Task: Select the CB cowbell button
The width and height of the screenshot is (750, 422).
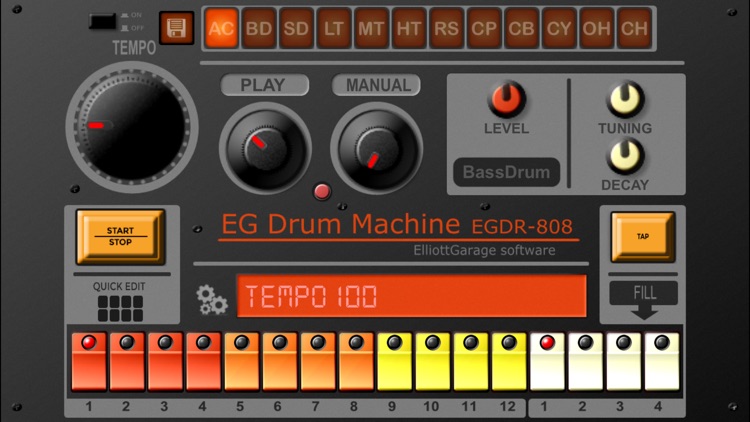Action: tap(521, 28)
